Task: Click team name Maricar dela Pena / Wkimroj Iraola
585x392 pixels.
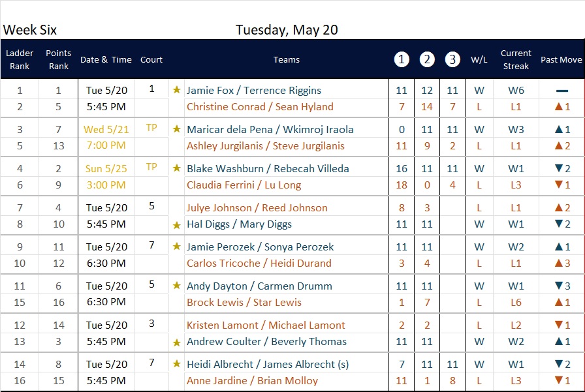Action: coord(270,129)
